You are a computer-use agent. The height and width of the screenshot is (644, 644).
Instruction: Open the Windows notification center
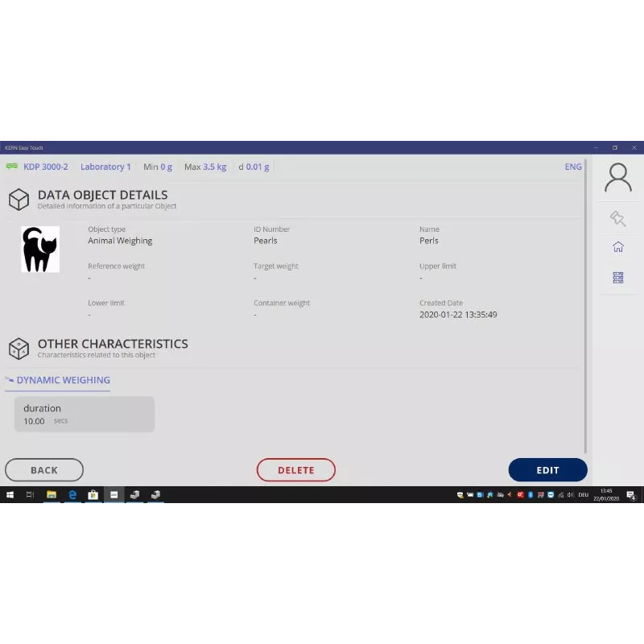pyautogui.click(x=632, y=495)
